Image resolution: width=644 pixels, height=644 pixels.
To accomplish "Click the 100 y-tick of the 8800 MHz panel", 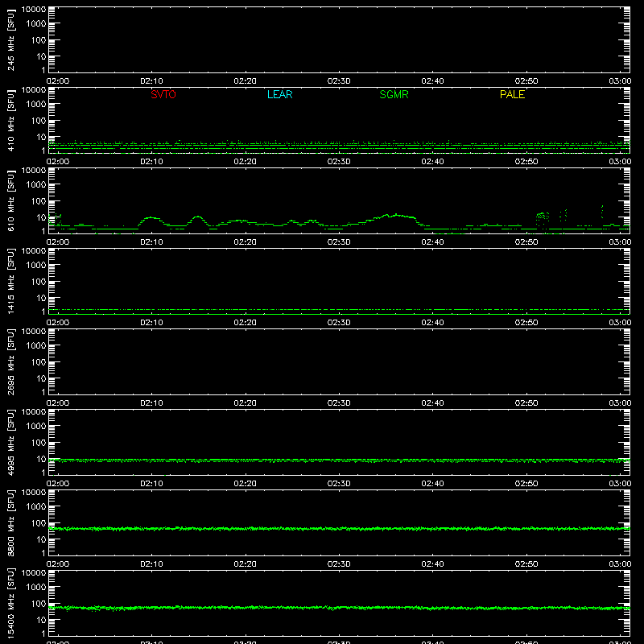I will 39,523.
